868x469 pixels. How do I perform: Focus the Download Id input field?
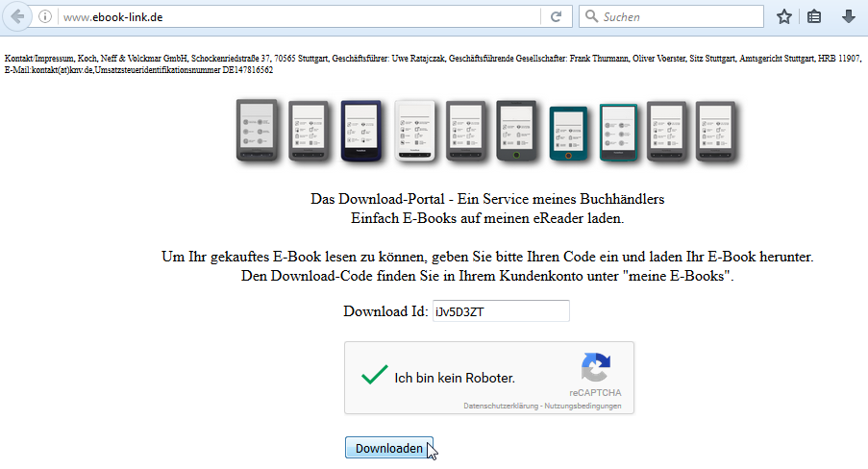tap(500, 311)
